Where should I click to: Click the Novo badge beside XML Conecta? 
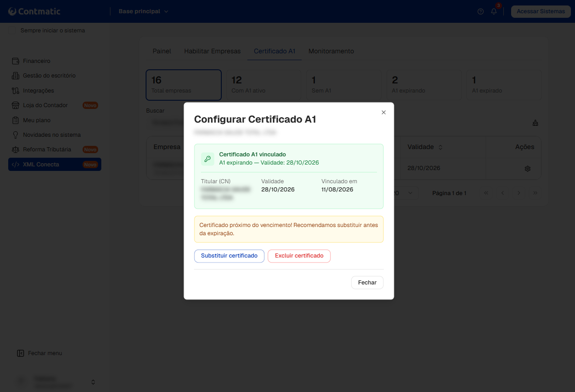coord(90,165)
